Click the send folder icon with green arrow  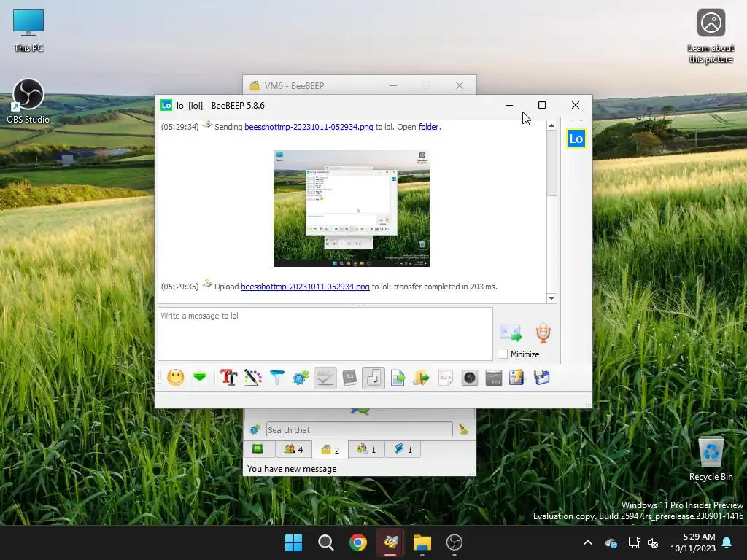(x=422, y=378)
